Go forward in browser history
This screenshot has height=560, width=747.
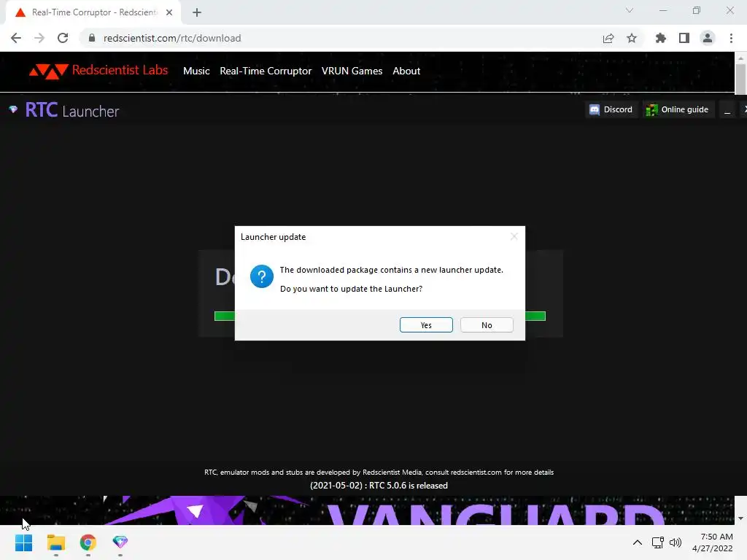(39, 38)
